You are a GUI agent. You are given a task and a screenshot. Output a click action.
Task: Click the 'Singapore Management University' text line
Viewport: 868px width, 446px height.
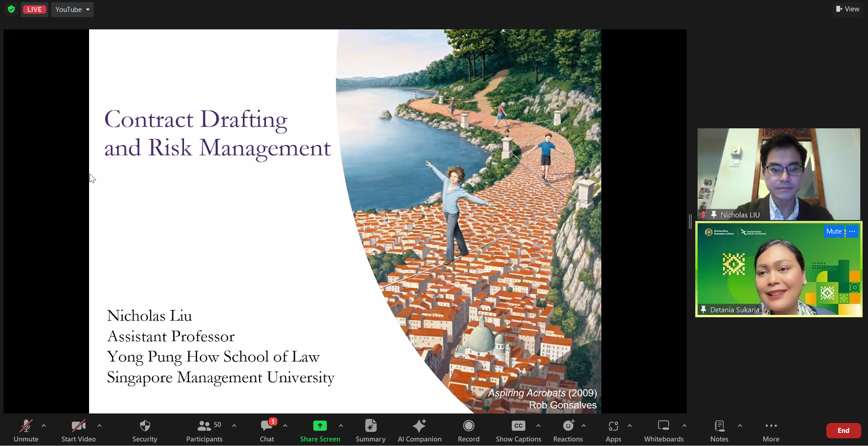coord(221,377)
